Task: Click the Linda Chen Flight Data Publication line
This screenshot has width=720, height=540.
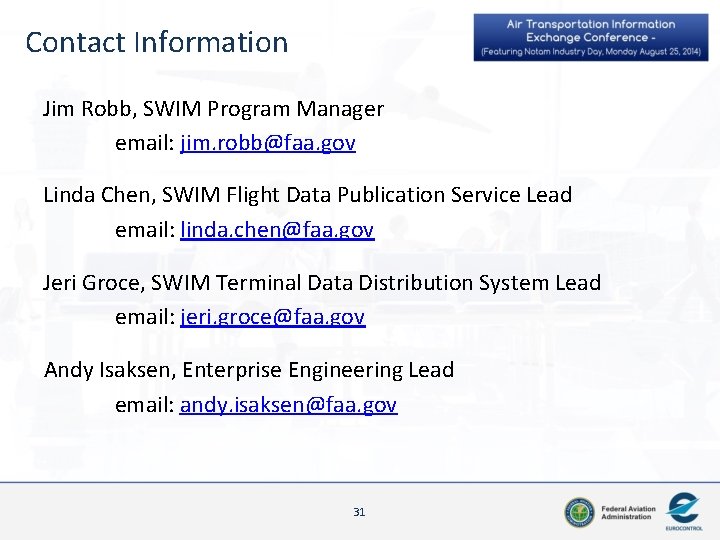Action: (308, 195)
